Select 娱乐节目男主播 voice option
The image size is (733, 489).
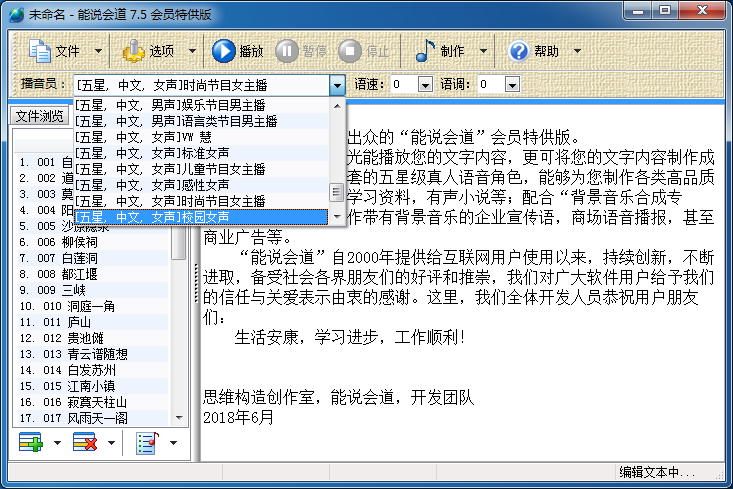pos(201,105)
